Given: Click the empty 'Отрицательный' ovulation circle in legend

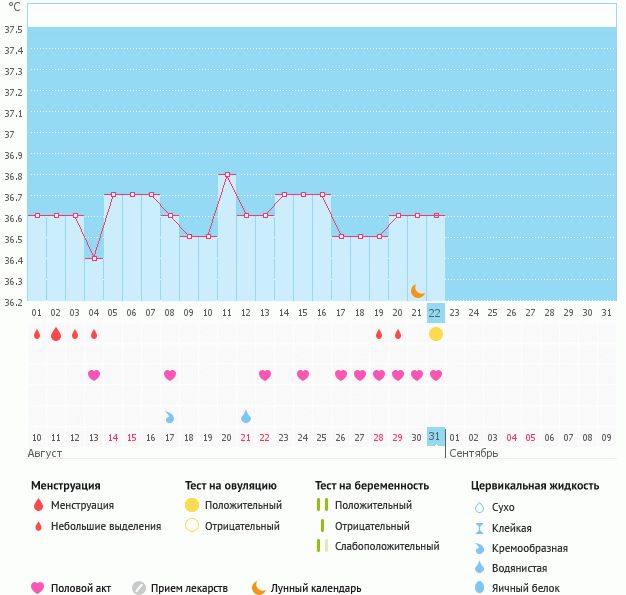Looking at the screenshot, I should [192, 526].
